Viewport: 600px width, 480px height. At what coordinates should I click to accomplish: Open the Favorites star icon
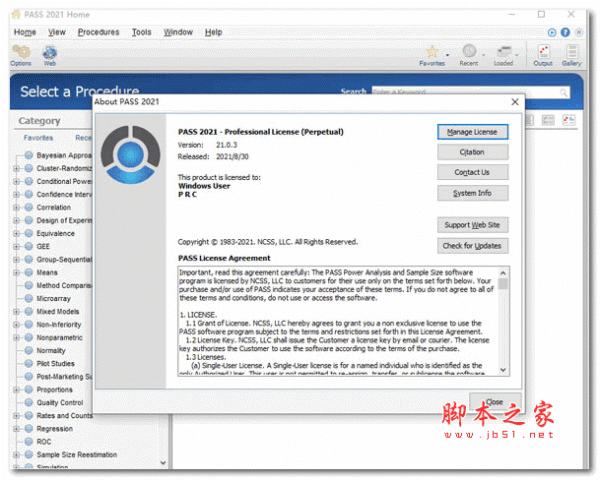click(432, 51)
